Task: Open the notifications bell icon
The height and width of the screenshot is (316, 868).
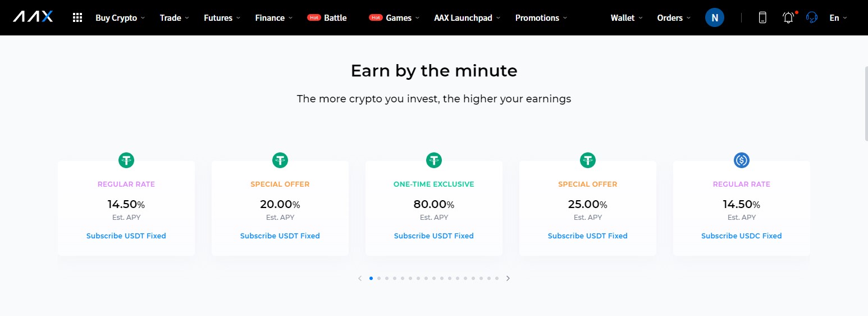Action: (789, 17)
